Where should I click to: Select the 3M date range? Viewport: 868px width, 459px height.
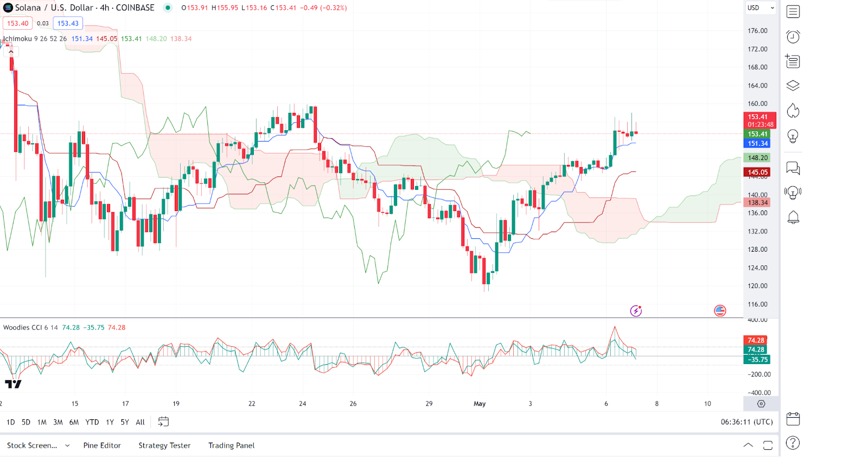coord(58,422)
